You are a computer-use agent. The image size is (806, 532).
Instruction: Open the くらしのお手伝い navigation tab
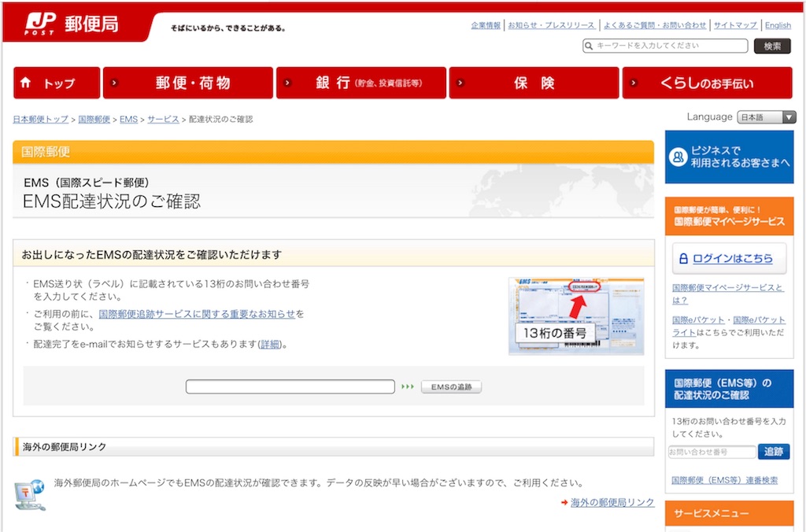click(707, 83)
